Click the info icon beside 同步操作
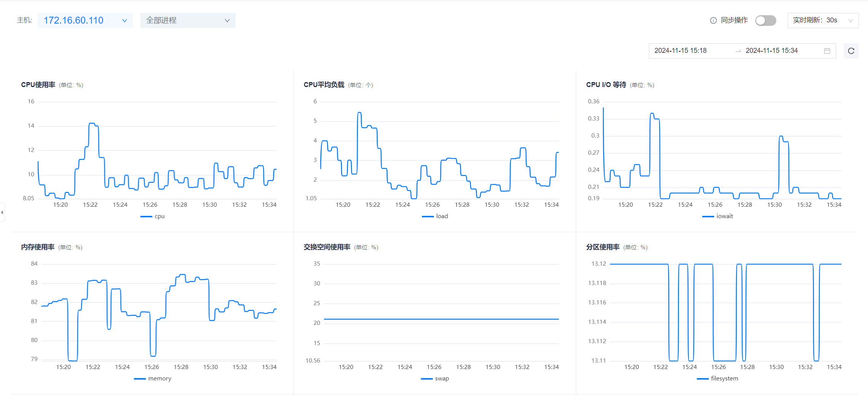This screenshot has height=396, width=868. pyautogui.click(x=713, y=21)
